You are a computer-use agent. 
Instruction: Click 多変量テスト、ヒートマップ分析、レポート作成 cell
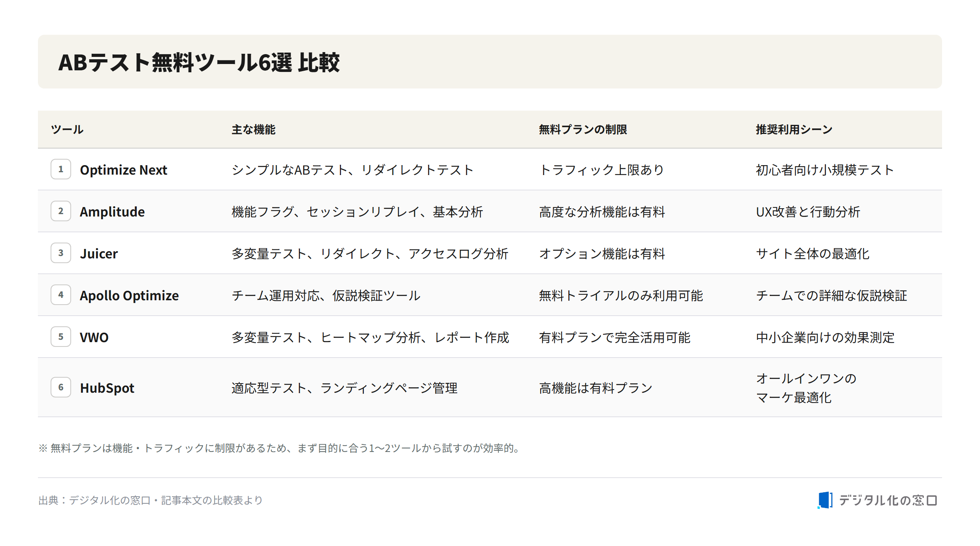click(370, 337)
